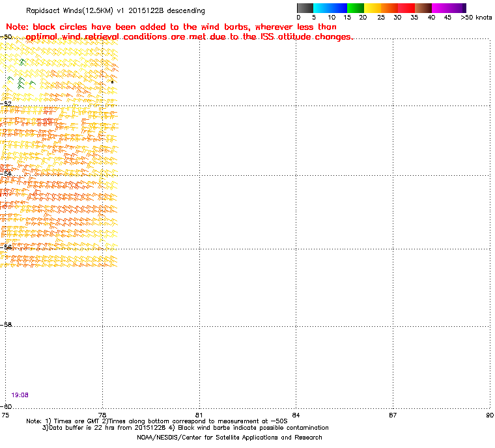Image resolution: width=495 pixels, height=448 pixels.
Task: Click the '10' legend tick label
Action: pos(332,18)
